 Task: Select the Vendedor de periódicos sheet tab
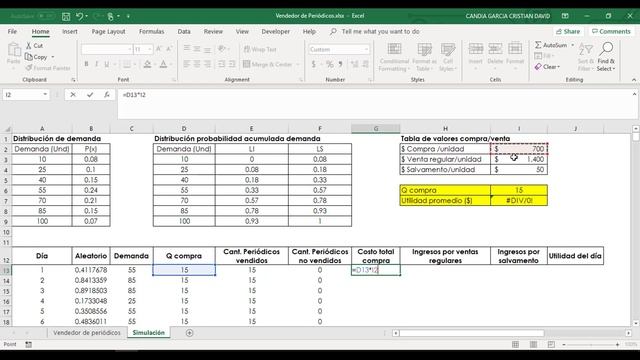pyautogui.click(x=87, y=333)
